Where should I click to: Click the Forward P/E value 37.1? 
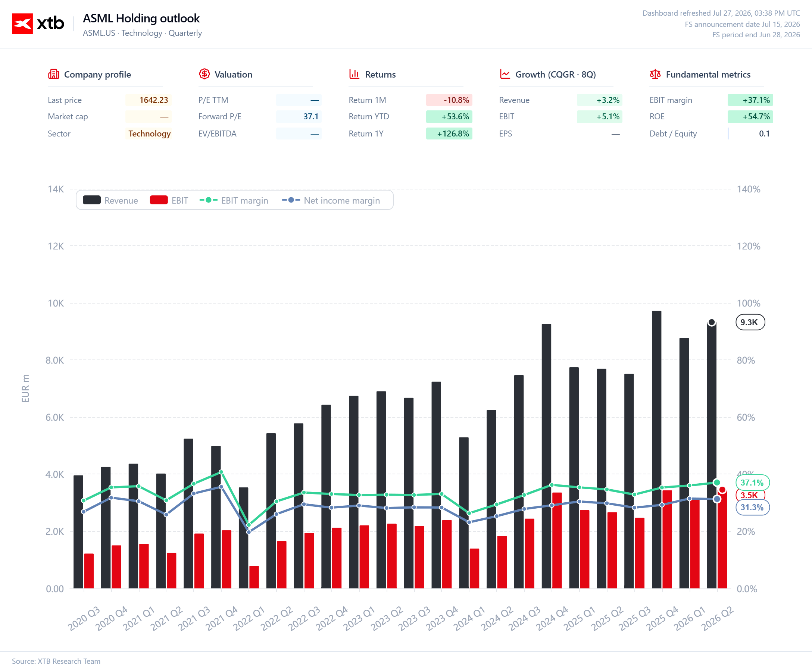coord(299,116)
